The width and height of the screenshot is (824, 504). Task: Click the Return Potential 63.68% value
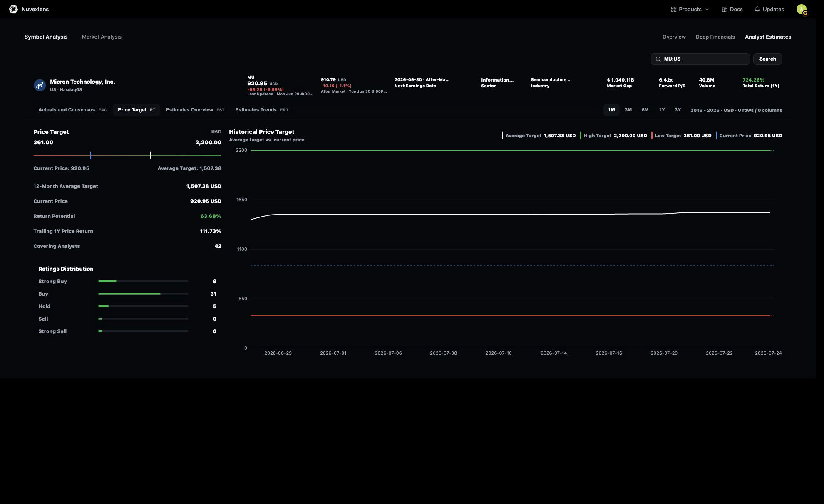[x=211, y=216]
